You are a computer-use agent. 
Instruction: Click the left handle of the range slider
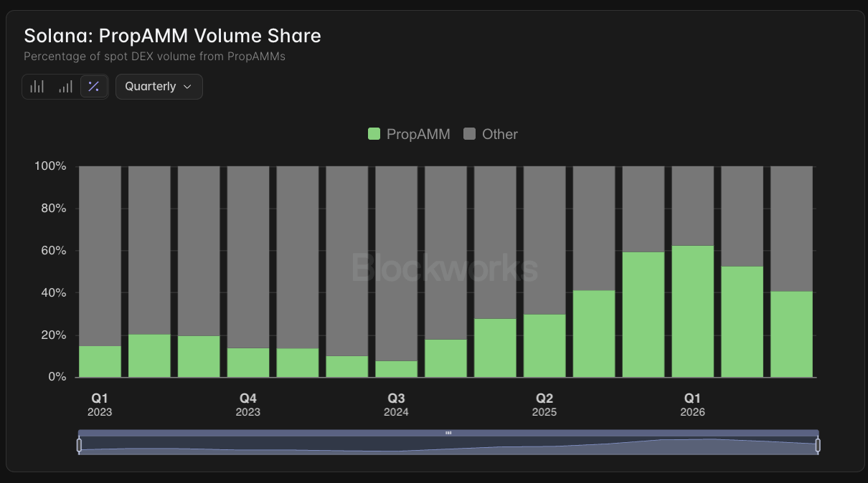pos(79,445)
